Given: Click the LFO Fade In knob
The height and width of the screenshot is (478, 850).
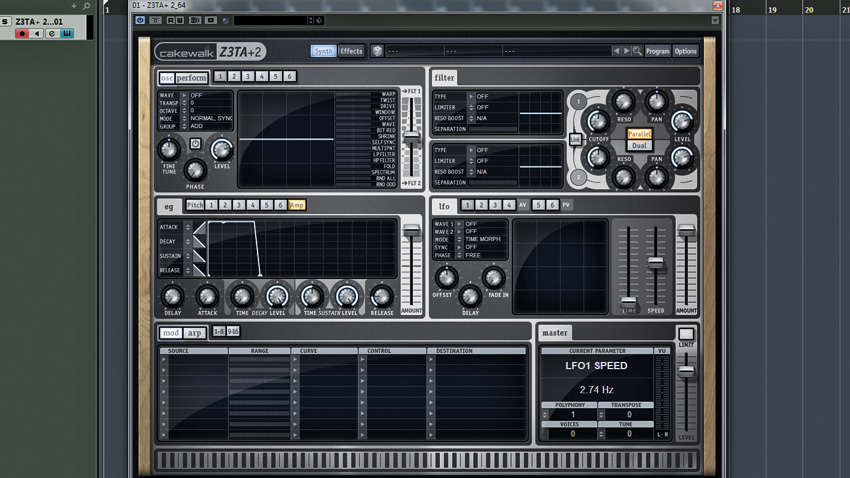Looking at the screenshot, I should click(x=494, y=278).
